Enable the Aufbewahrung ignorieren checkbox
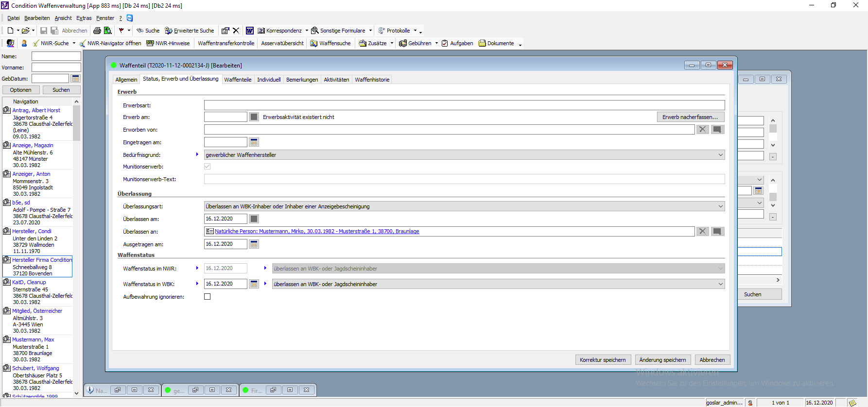868x407 pixels. click(x=208, y=297)
